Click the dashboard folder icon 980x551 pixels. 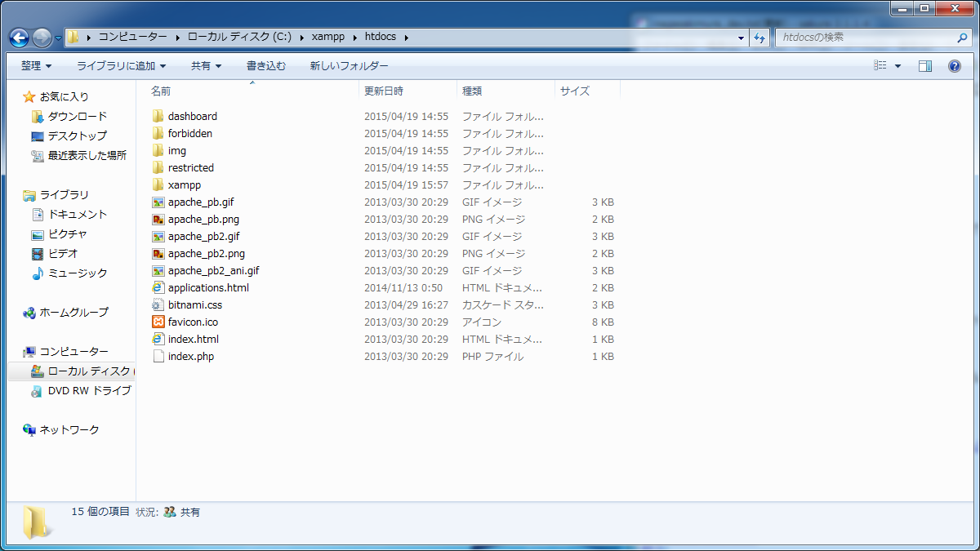coord(158,117)
